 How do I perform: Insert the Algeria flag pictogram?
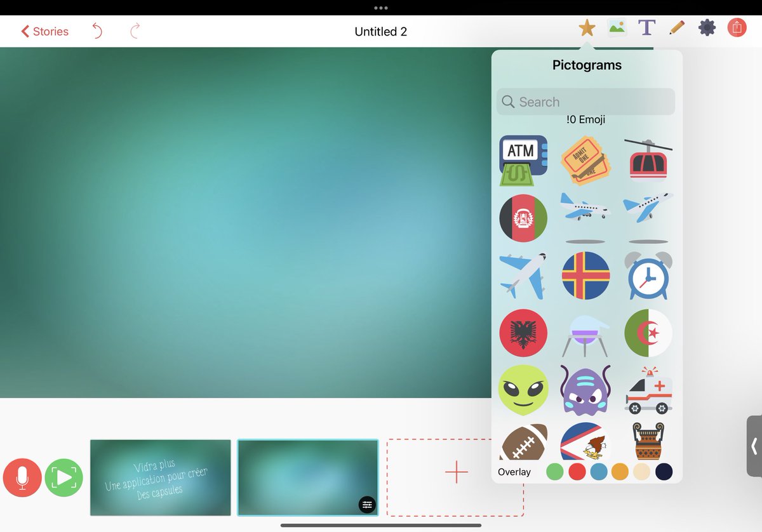648,333
